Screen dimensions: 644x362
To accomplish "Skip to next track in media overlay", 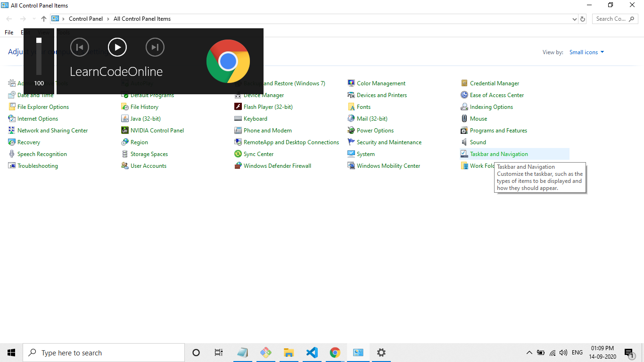I will pos(155,47).
